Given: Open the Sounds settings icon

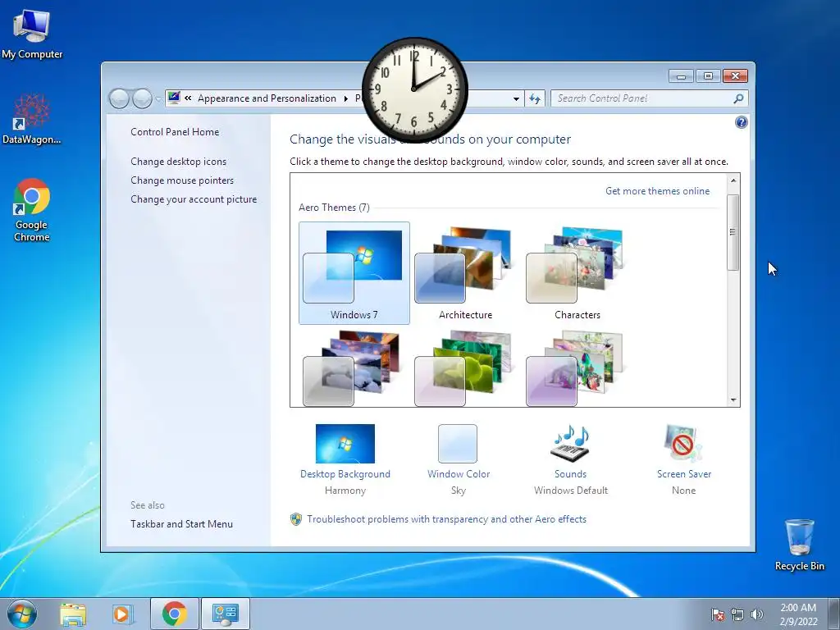Looking at the screenshot, I should click(x=570, y=444).
